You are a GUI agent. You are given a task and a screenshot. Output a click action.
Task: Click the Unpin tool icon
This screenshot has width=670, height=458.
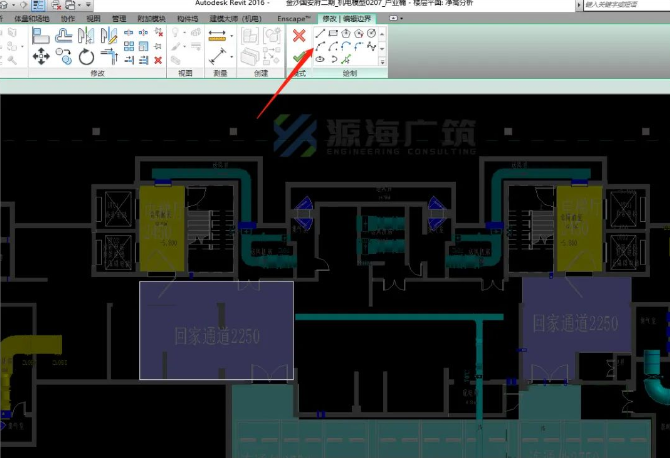pos(159,32)
